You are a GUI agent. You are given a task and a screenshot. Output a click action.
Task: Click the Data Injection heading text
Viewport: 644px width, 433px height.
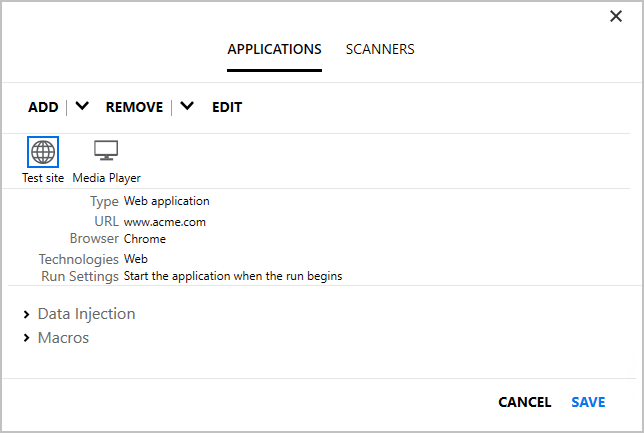(86, 314)
